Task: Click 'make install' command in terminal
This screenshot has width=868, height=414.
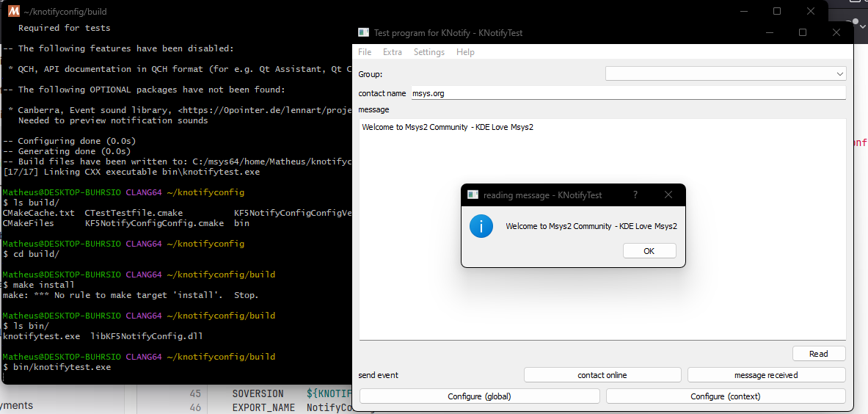Action: click(44, 285)
